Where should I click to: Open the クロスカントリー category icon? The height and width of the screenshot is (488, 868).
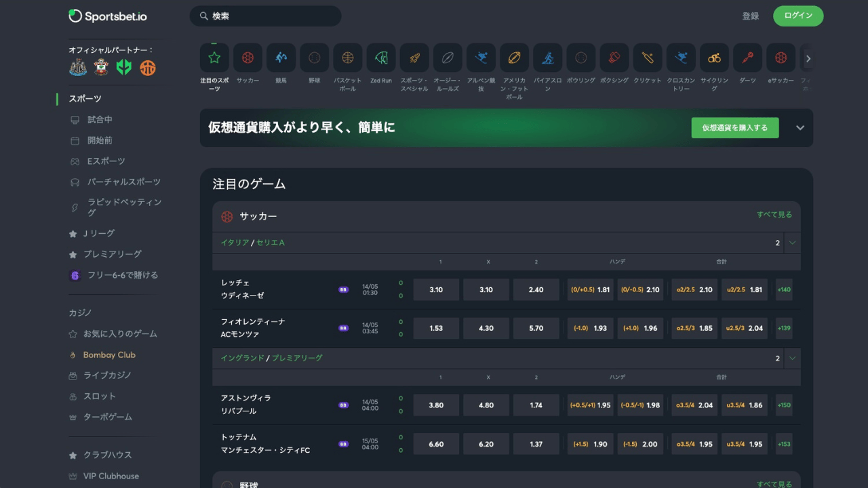(681, 58)
